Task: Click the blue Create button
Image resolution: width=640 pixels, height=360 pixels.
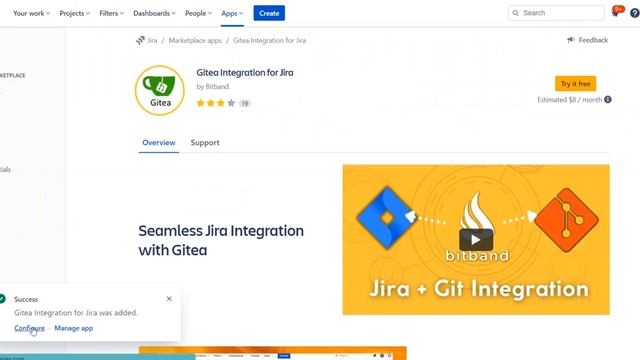Action: click(x=269, y=13)
